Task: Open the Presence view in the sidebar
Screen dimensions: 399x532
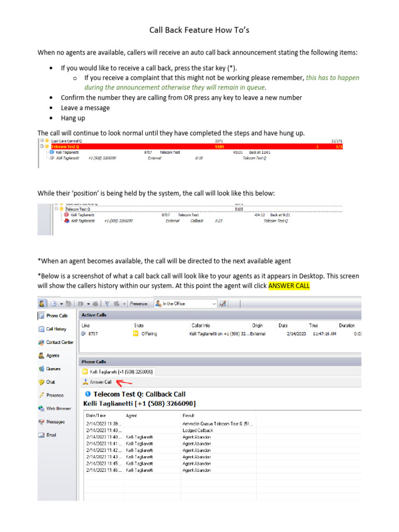Action: pyautogui.click(x=51, y=395)
